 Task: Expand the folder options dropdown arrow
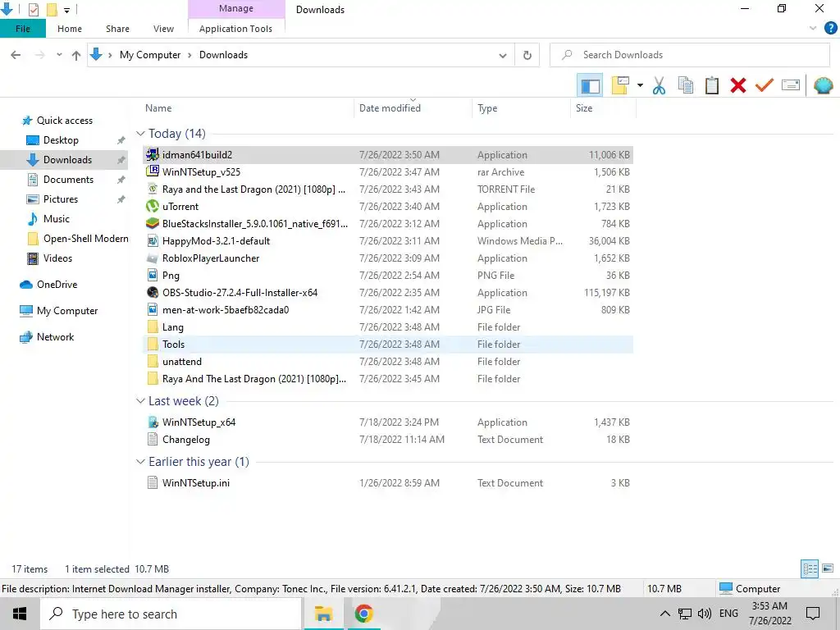pyautogui.click(x=640, y=85)
